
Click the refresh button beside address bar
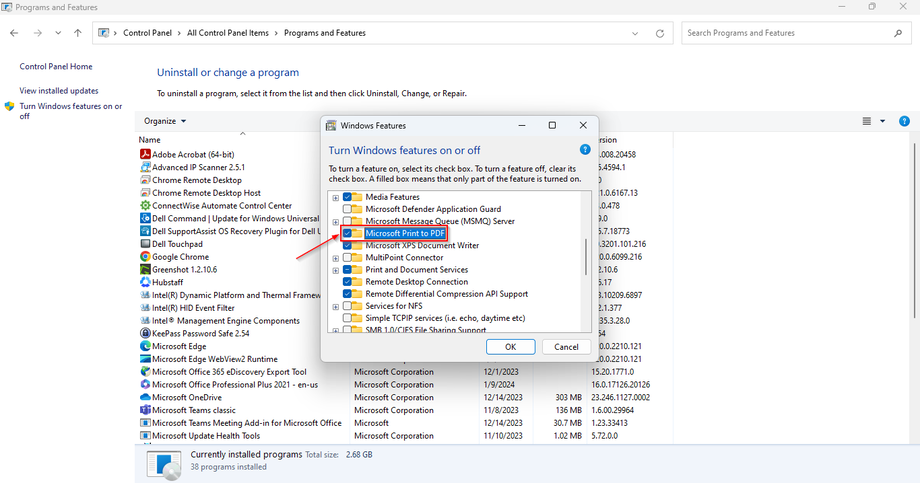coord(660,33)
